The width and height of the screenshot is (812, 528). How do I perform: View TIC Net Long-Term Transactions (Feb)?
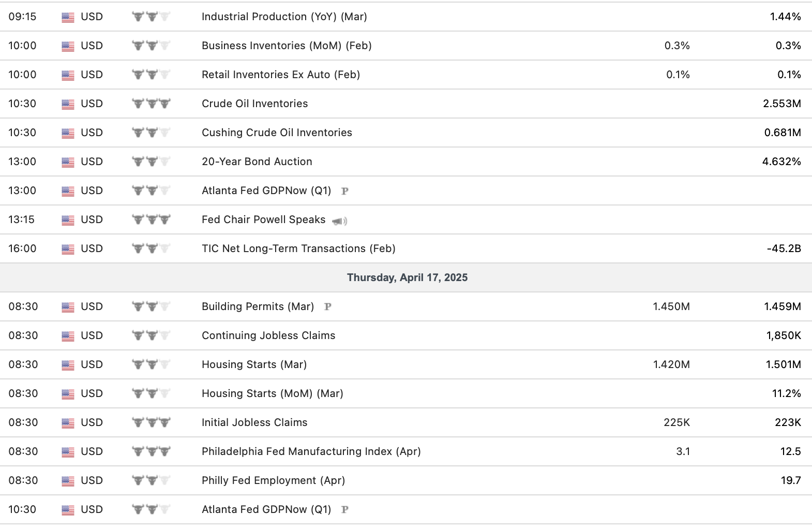pyautogui.click(x=298, y=248)
